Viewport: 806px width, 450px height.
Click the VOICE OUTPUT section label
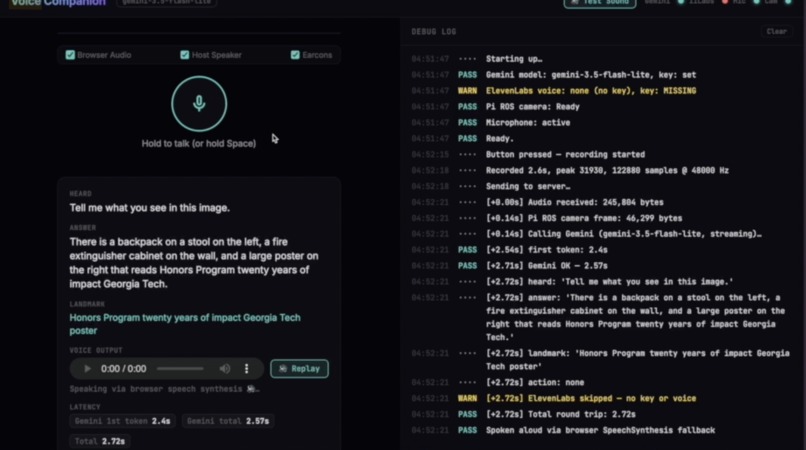click(x=96, y=350)
